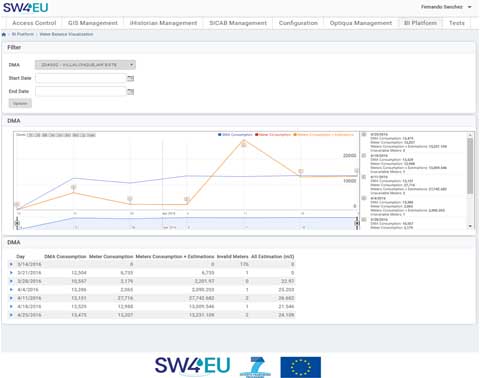Expand the 4/4/2016 table row
480x378 pixels.
(11, 289)
